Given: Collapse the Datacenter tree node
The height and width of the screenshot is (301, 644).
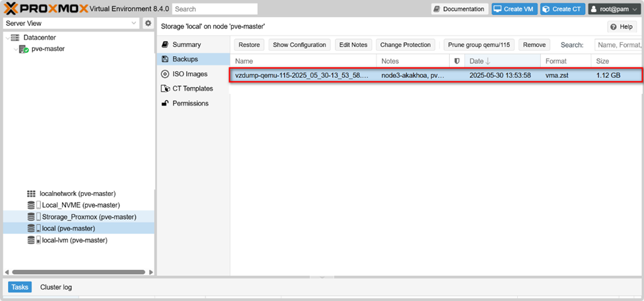Looking at the screenshot, I should pos(7,38).
